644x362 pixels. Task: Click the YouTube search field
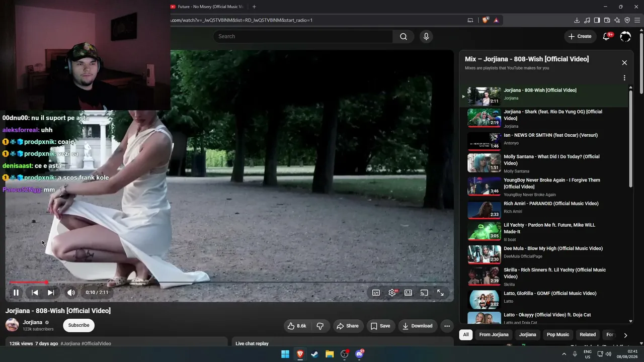coord(303,36)
